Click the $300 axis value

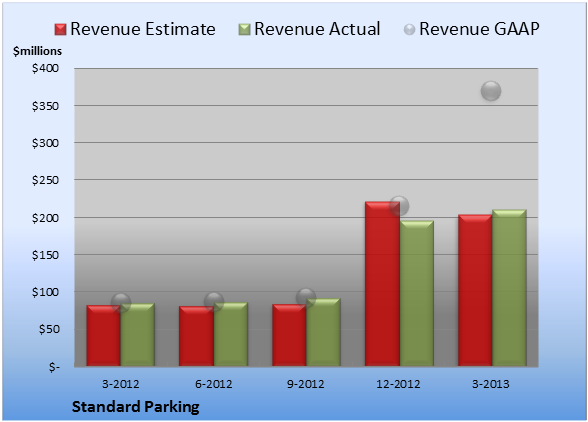click(x=45, y=143)
